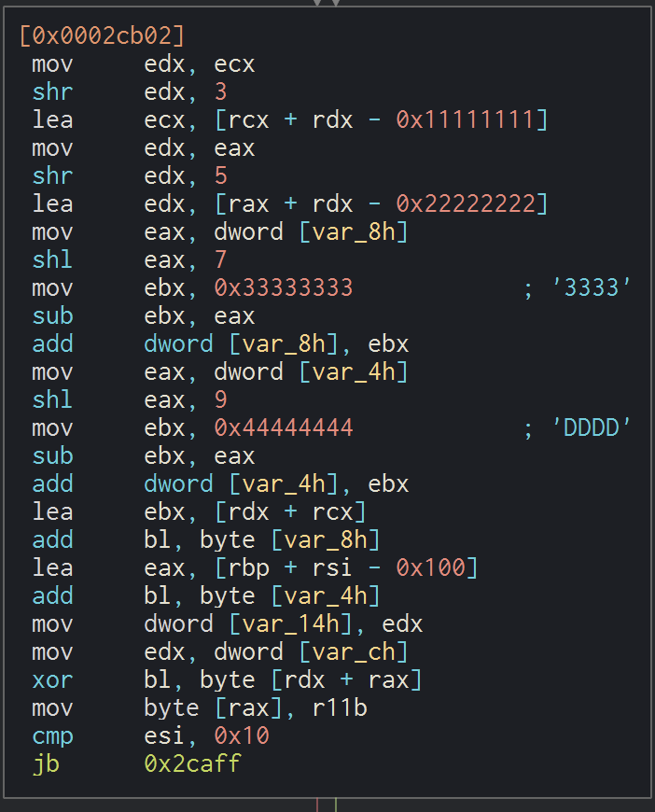Click the block address label 0x0002cb02

pyautogui.click(x=102, y=35)
